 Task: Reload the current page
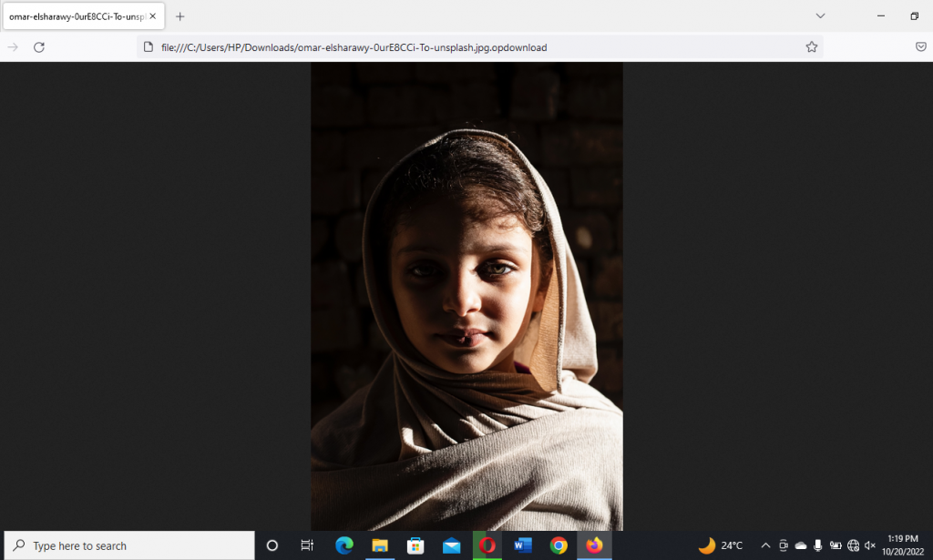(39, 47)
